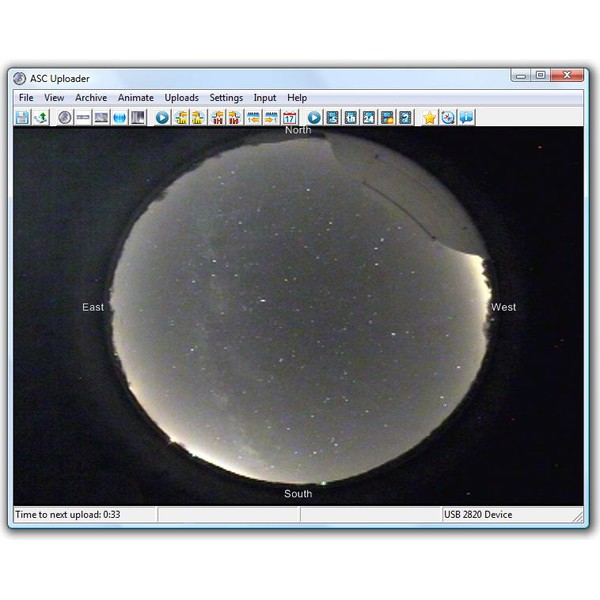
Task: Select the round all-sky view icon
Action: (65, 118)
